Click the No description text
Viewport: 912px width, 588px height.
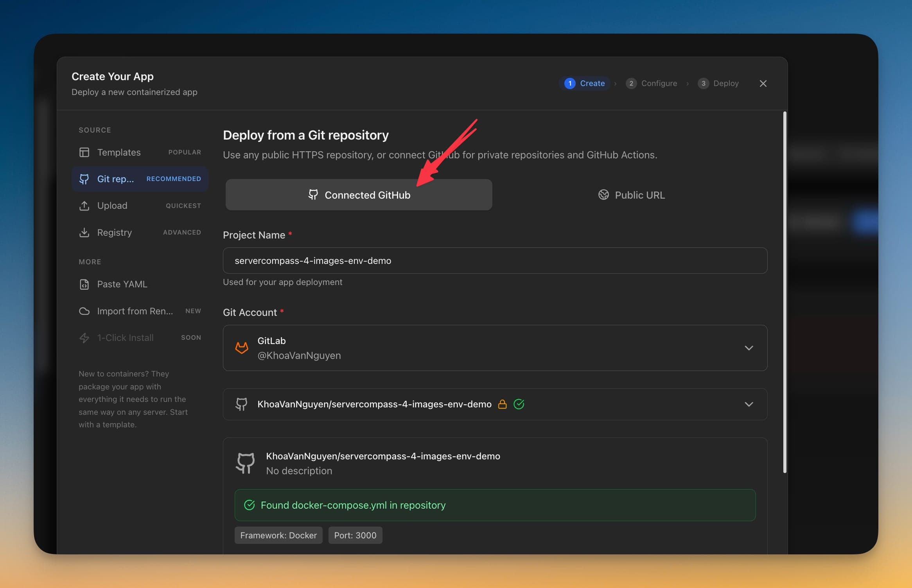(299, 471)
